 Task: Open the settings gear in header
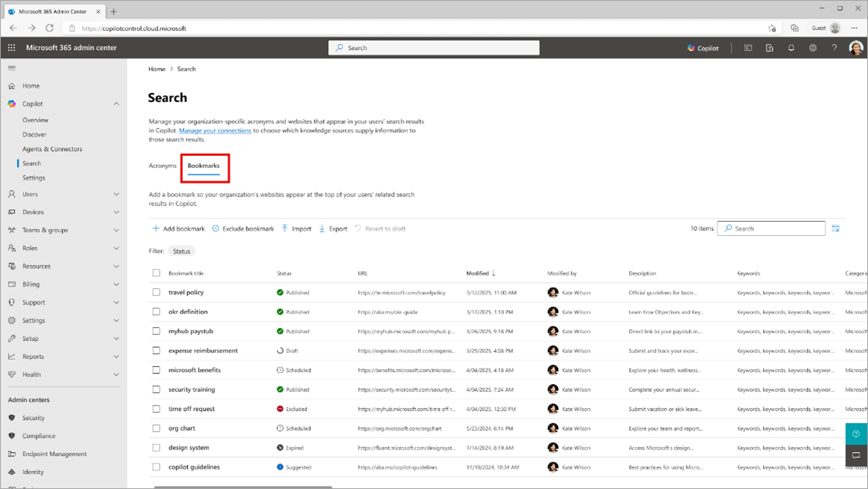coord(813,48)
